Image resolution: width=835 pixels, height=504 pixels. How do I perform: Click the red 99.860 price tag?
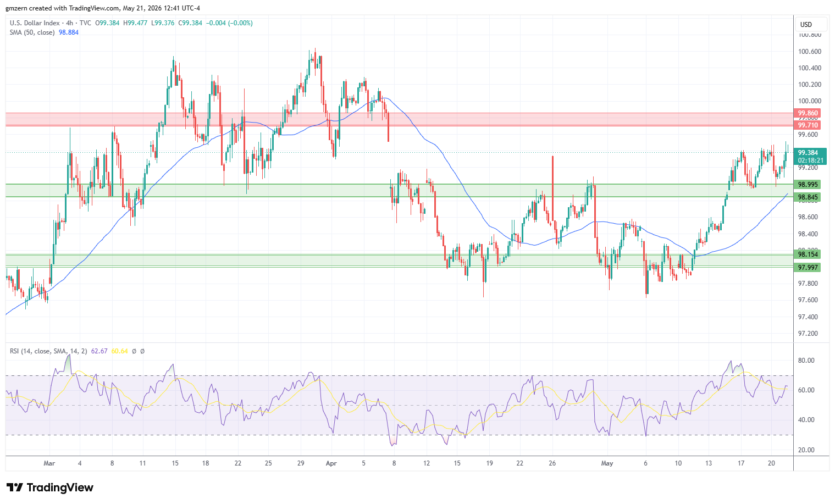(x=808, y=113)
